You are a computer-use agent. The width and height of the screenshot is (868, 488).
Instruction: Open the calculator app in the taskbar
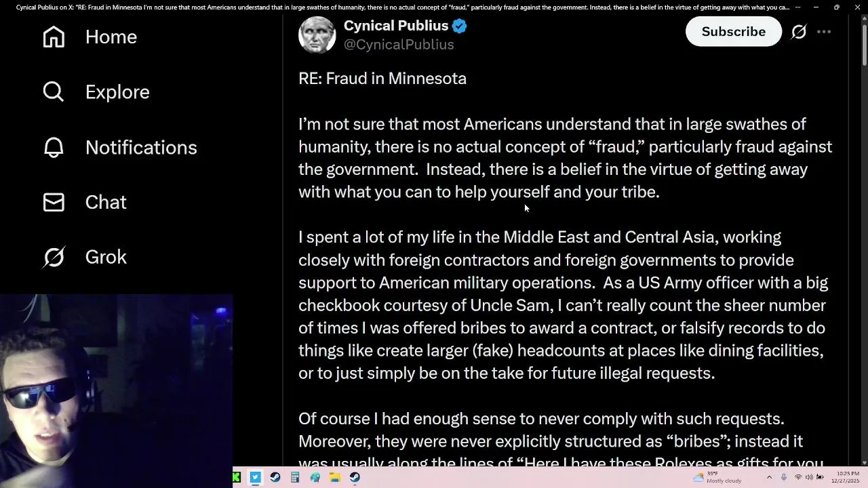295,477
